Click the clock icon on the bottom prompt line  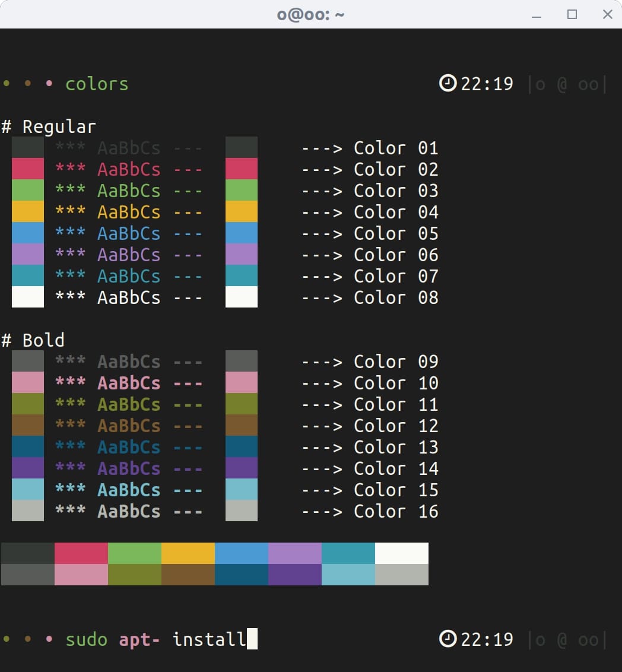pos(448,639)
